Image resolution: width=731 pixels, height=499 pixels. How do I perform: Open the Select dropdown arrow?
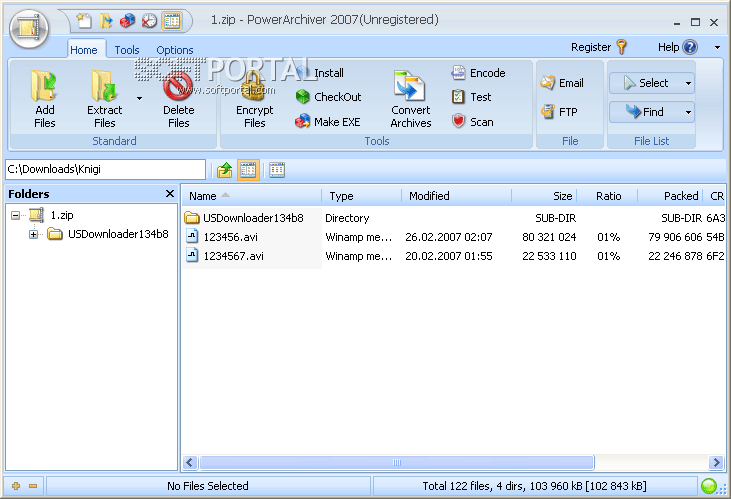point(688,83)
